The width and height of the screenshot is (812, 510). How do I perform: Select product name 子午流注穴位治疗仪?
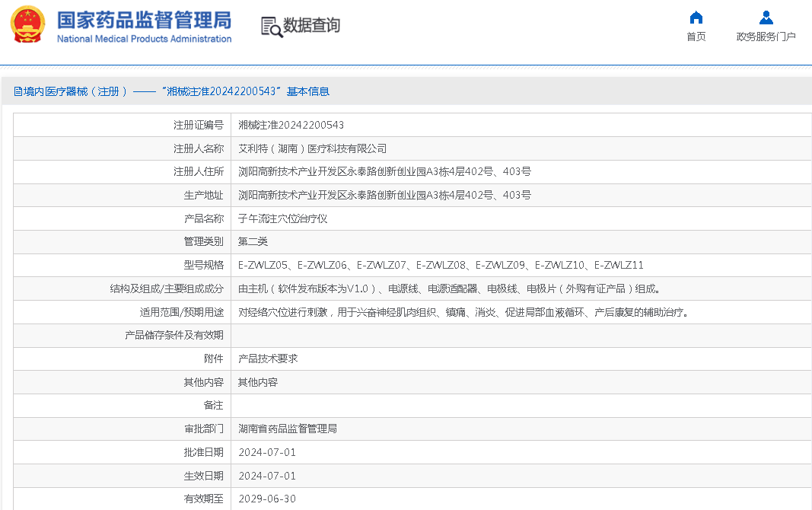[282, 218]
